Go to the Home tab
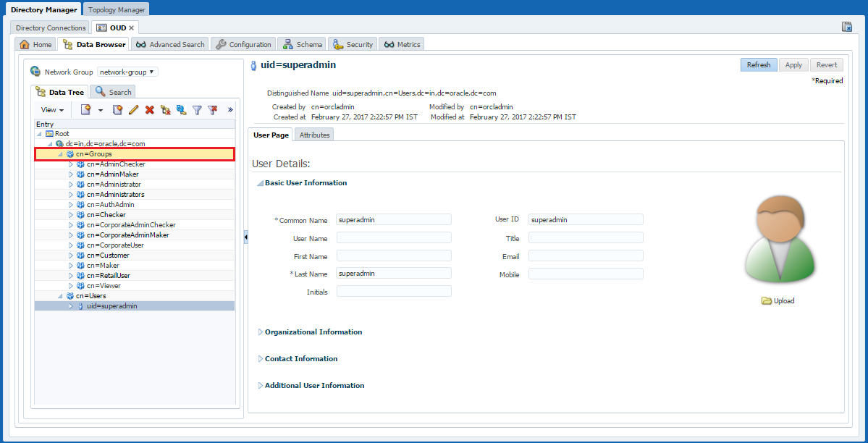The height and width of the screenshot is (443, 868). 36,44
